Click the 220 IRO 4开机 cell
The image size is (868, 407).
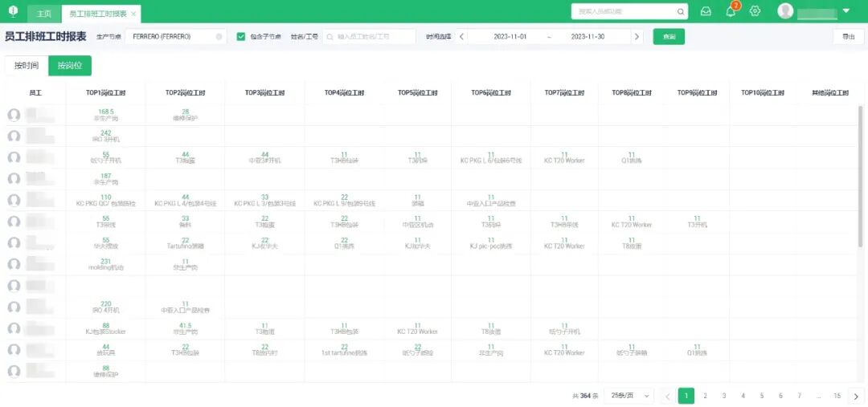105,307
